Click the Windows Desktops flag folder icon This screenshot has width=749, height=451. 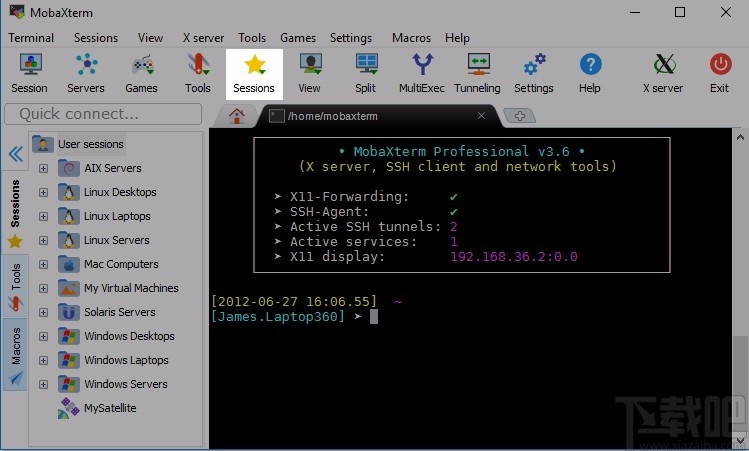point(69,336)
